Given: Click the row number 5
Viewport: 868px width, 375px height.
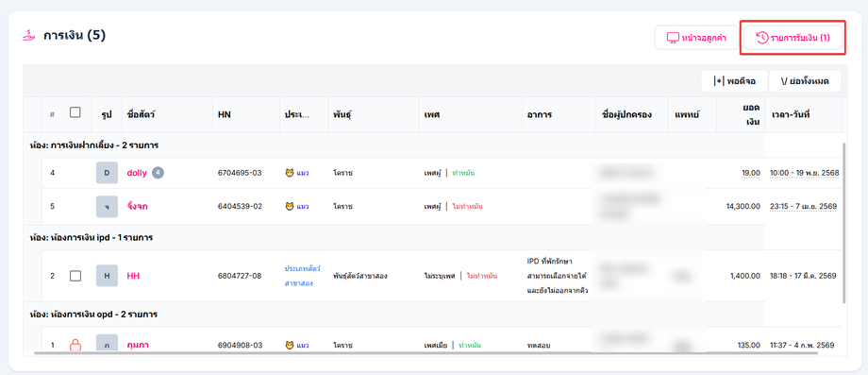Looking at the screenshot, I should point(53,206).
